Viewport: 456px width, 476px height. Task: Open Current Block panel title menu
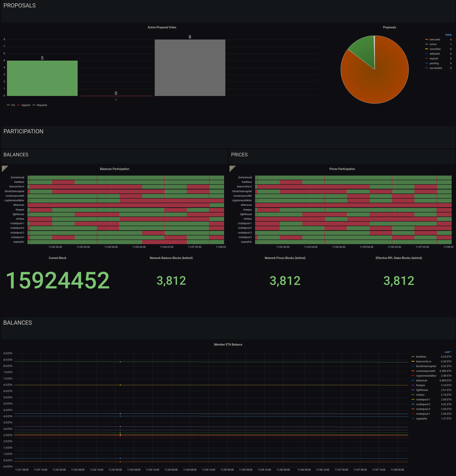(x=57, y=258)
